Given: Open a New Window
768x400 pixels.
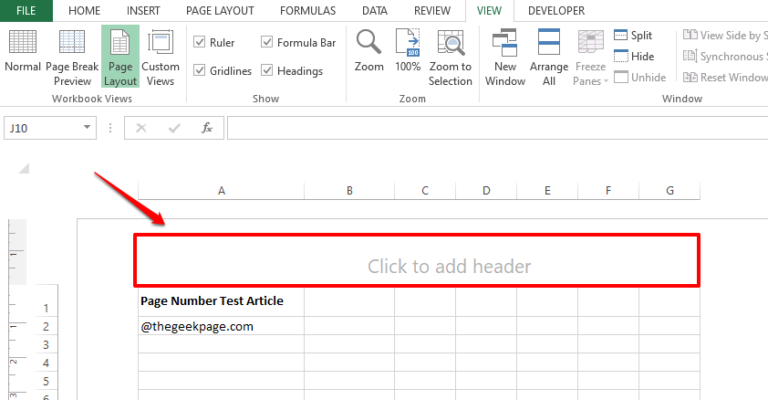Looking at the screenshot, I should [x=505, y=58].
